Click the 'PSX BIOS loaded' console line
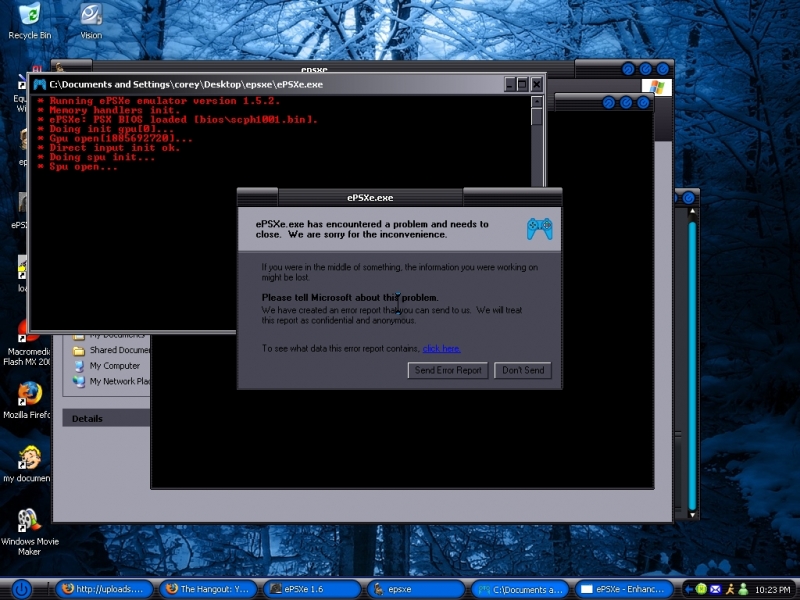This screenshot has height=600, width=800. click(178, 119)
